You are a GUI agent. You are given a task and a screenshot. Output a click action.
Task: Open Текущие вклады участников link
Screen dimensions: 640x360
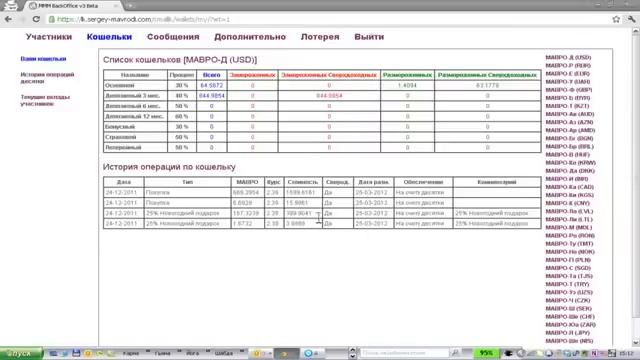pos(45,100)
